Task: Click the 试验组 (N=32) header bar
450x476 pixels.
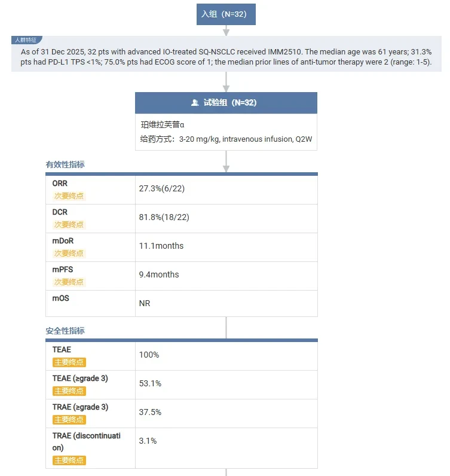Action: (226, 103)
